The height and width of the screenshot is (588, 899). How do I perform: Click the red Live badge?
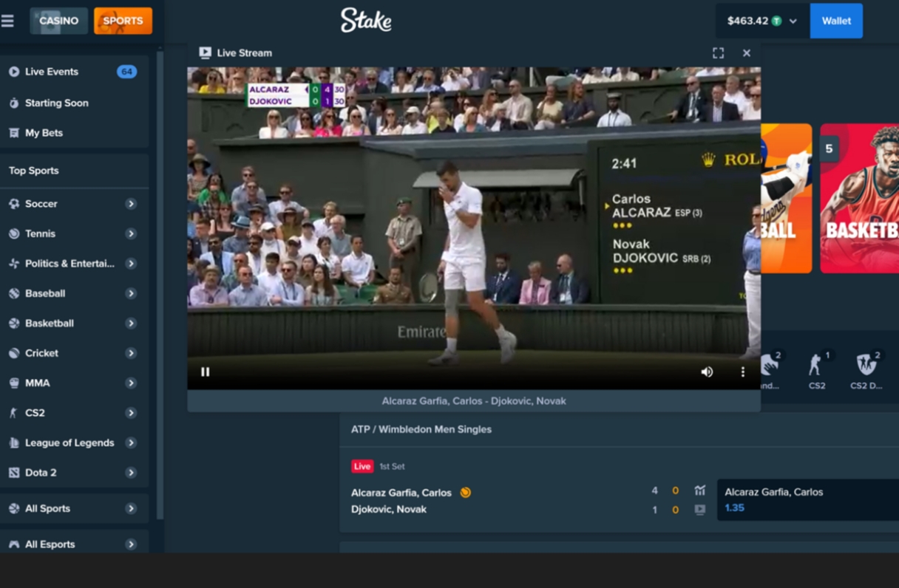pos(362,466)
